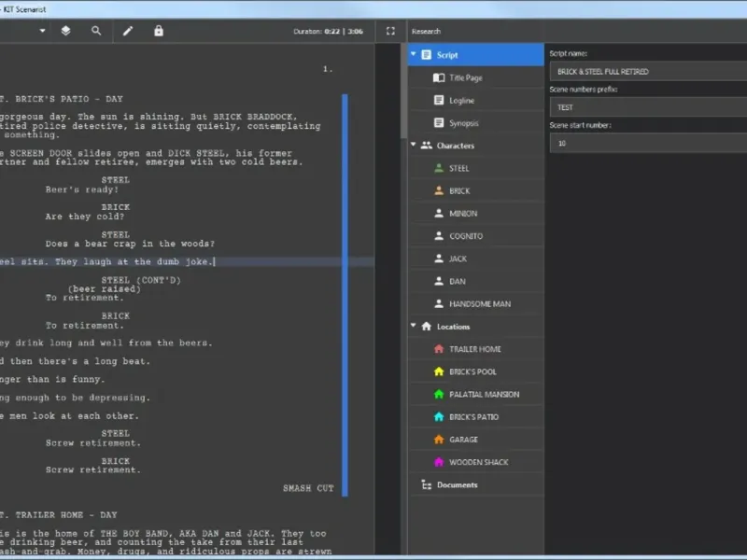Click the SMASH CUT transition text

pos(308,488)
